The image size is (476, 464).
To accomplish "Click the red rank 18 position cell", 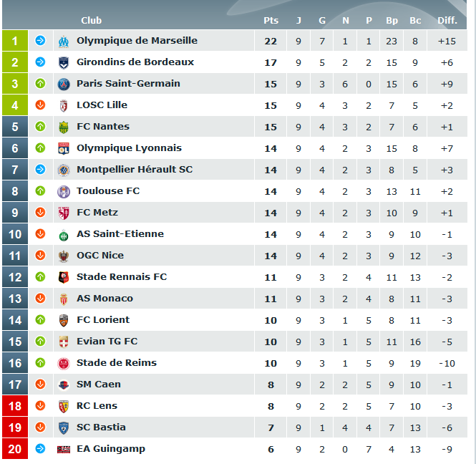I will click(x=15, y=406).
